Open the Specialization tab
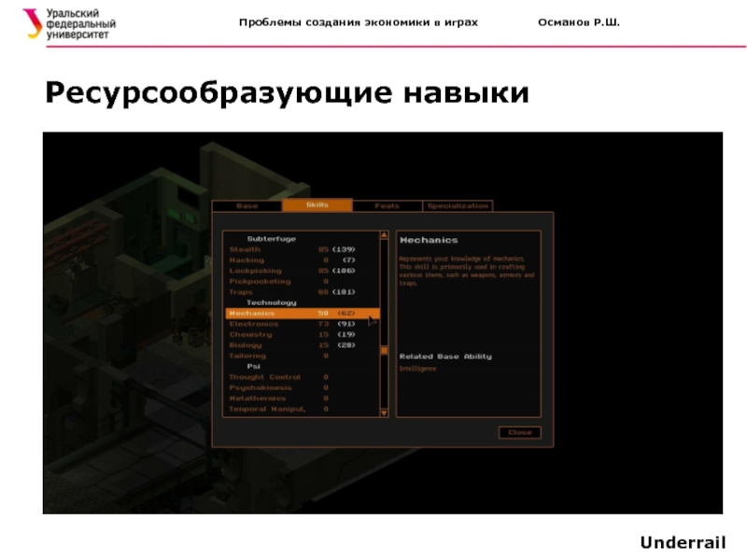This screenshot has height=560, width=747. pos(458,205)
